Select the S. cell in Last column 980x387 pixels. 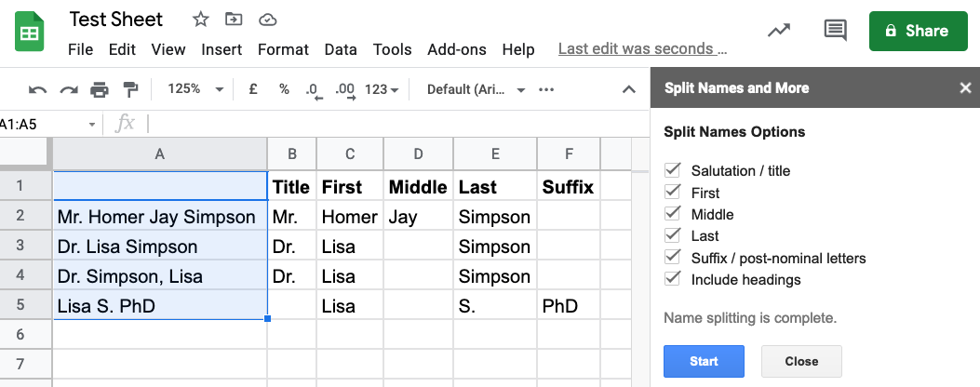[495, 306]
